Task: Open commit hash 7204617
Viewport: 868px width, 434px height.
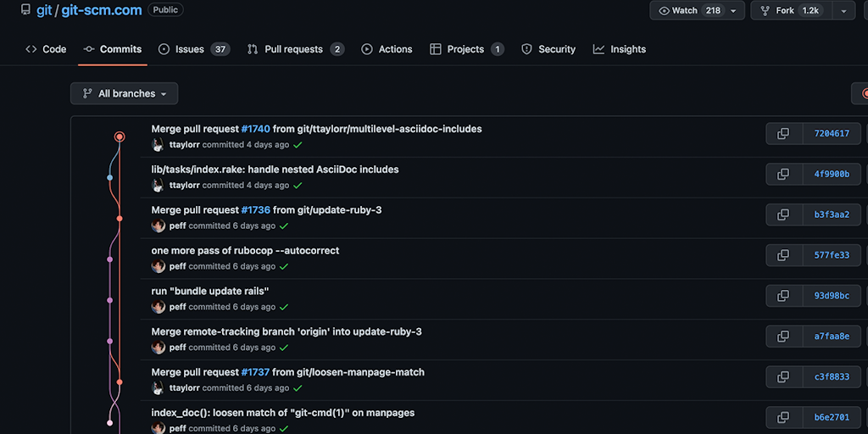Action: coord(832,133)
